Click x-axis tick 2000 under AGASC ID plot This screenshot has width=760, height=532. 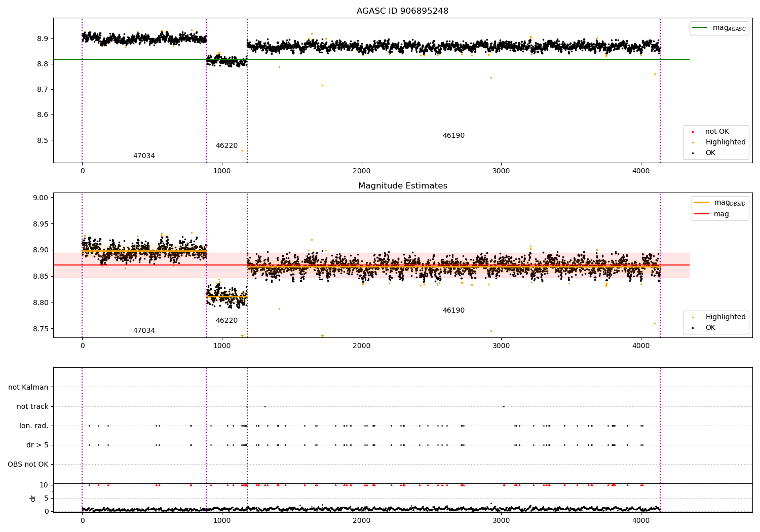pyautogui.click(x=362, y=171)
